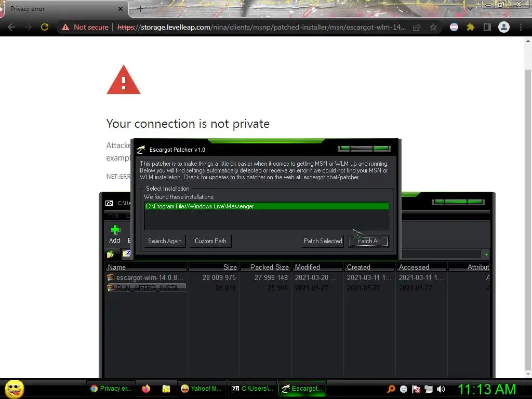Sort by Packed Size column
The image size is (532, 399).
coord(266,267)
